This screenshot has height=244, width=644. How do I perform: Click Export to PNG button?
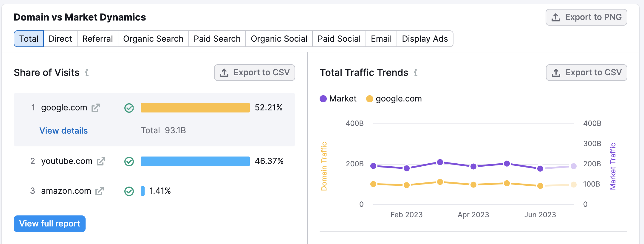click(x=586, y=17)
